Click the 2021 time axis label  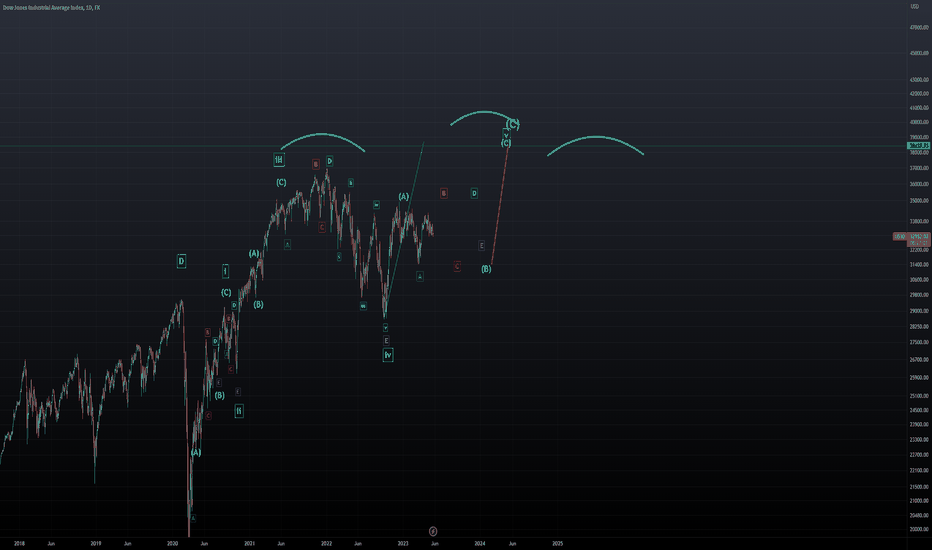[250, 543]
